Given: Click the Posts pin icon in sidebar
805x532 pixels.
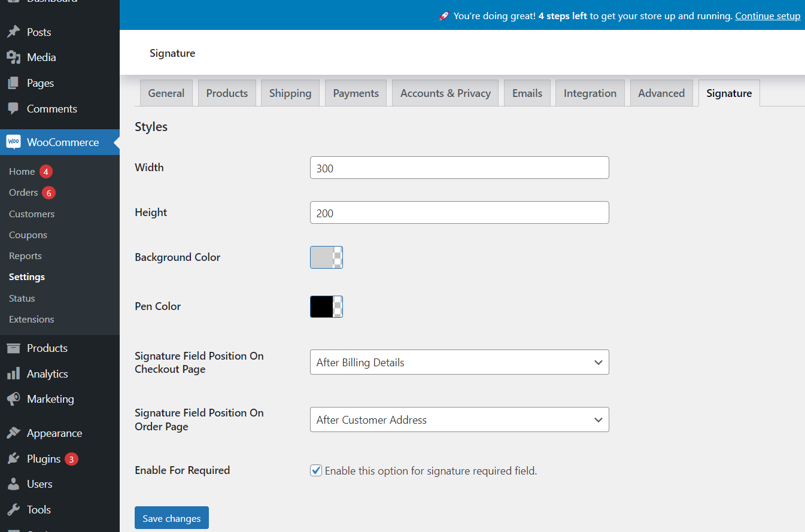Looking at the screenshot, I should pyautogui.click(x=13, y=32).
